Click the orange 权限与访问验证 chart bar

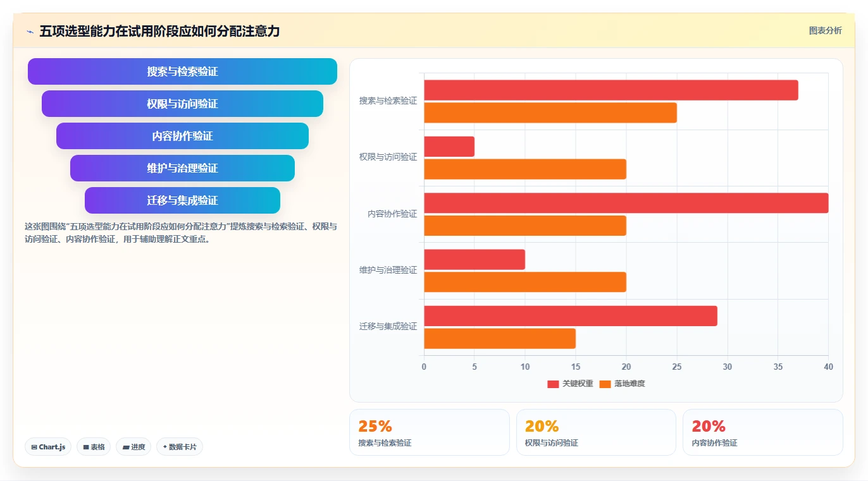(524, 169)
